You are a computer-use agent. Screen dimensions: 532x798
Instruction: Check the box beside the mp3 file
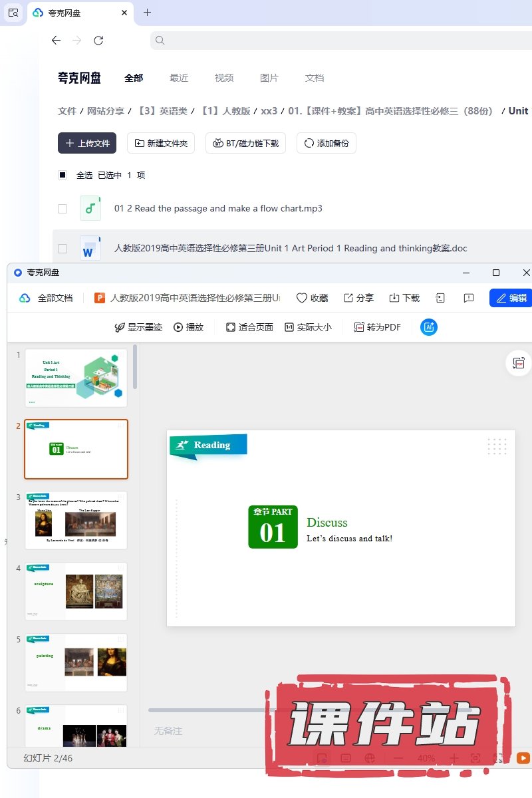point(63,209)
